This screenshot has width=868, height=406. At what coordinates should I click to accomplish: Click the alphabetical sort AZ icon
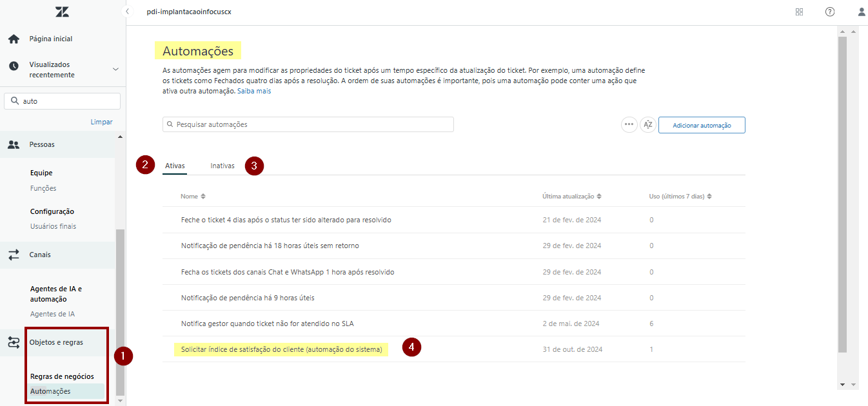coord(648,125)
